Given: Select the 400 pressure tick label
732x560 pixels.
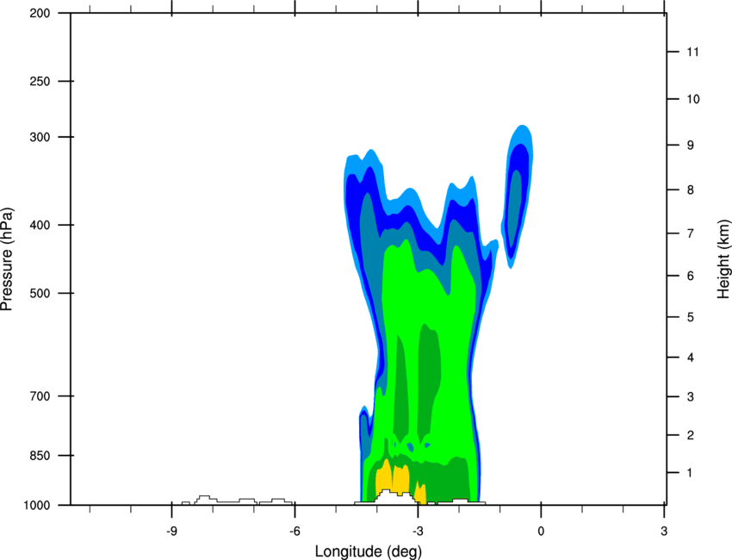Looking at the screenshot, I should 40,225.
